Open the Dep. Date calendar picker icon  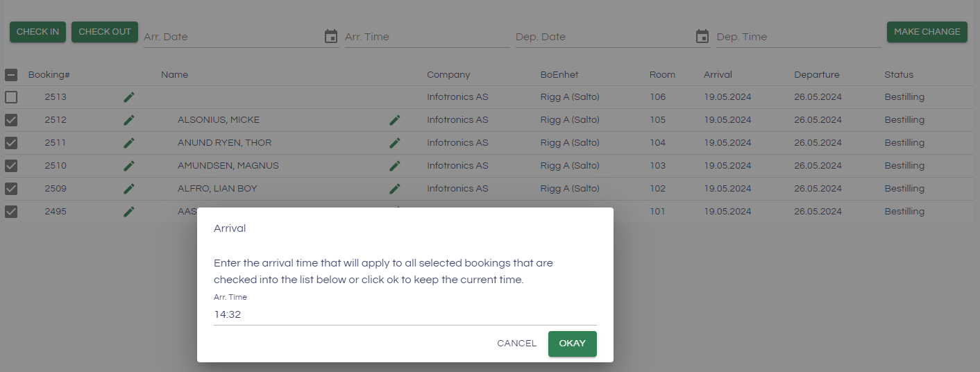[702, 37]
